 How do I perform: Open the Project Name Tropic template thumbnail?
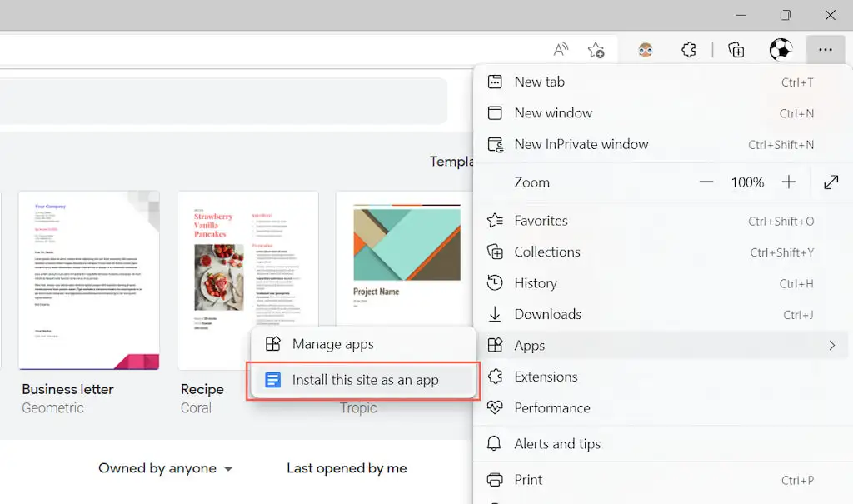point(406,258)
